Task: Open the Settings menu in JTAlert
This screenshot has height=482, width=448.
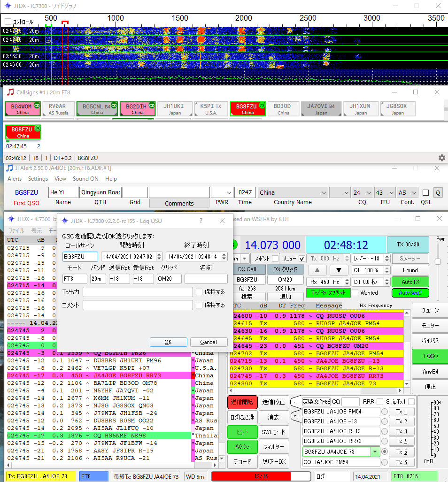Action: pyautogui.click(x=38, y=179)
